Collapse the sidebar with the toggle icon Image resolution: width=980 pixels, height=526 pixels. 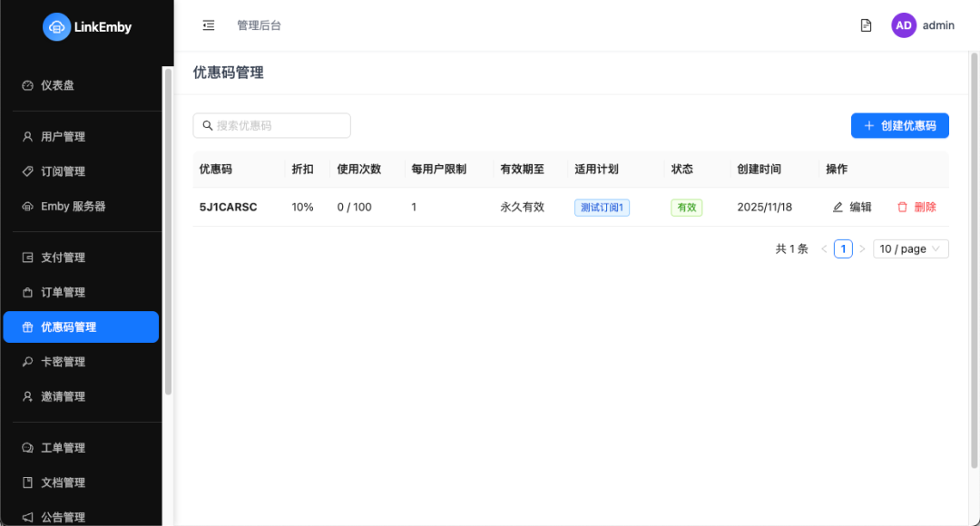click(x=208, y=24)
